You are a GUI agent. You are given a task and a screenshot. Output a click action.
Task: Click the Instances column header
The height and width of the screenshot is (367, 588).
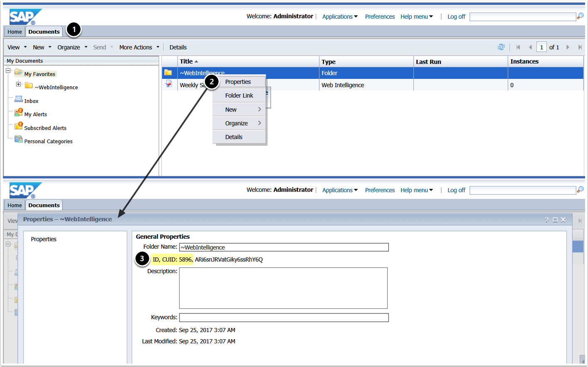(x=546, y=61)
